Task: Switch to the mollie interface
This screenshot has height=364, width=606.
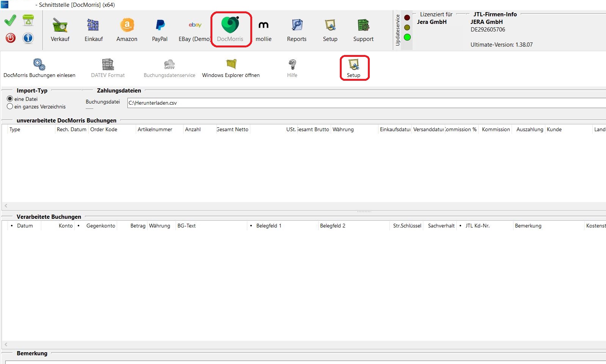Action: (x=263, y=30)
